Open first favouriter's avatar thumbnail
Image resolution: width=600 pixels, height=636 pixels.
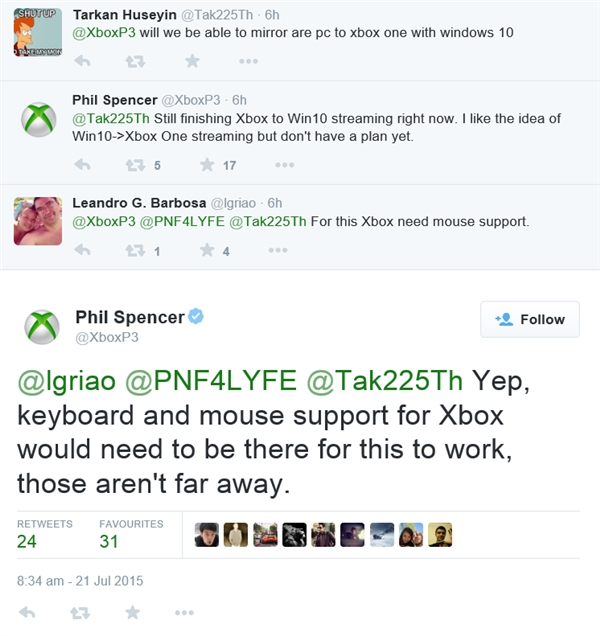tap(207, 535)
